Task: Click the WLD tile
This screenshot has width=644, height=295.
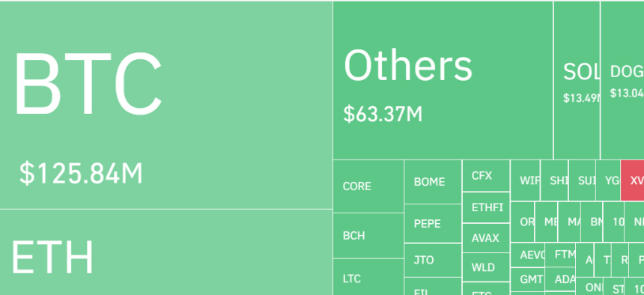Action: (486, 267)
